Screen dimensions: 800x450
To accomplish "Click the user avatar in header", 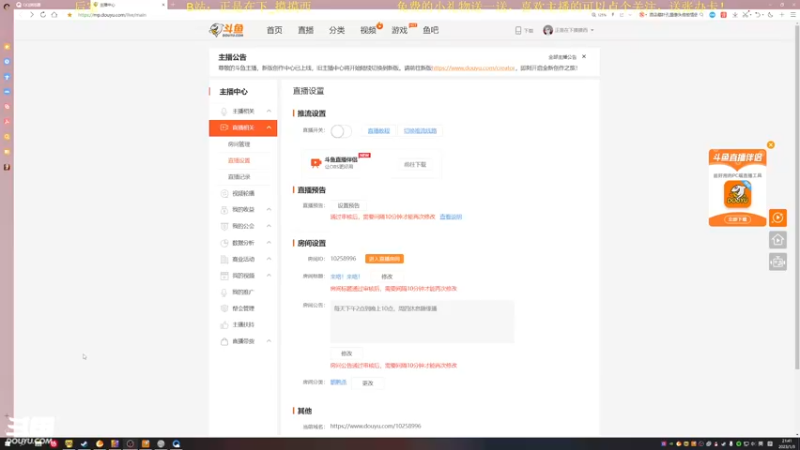I will (x=548, y=30).
